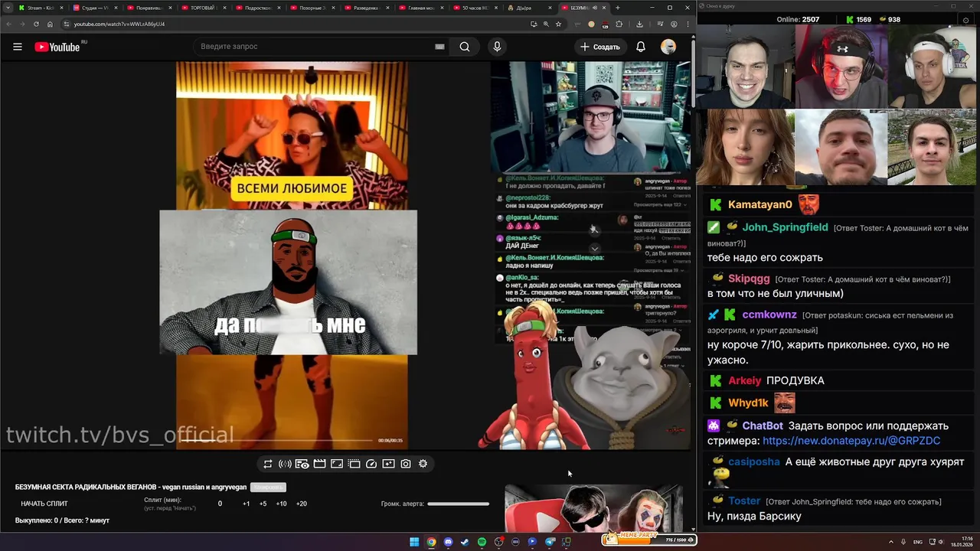Click the ENG language indicator in tray
980x551 pixels.
918,542
